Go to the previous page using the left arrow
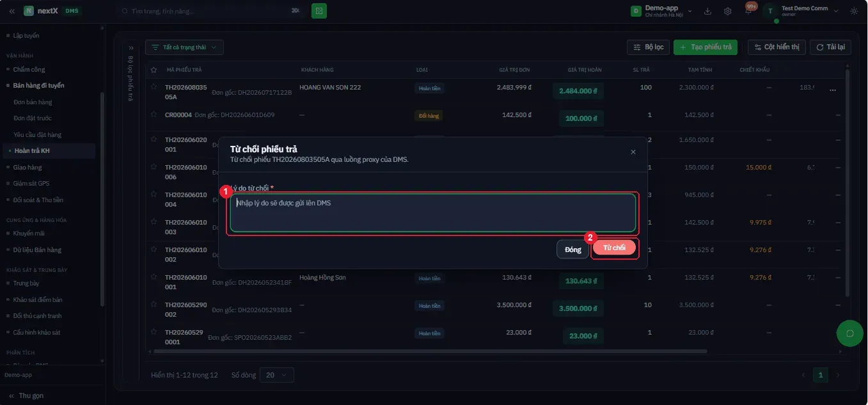Viewport: 868px width, 405px height. (x=803, y=375)
